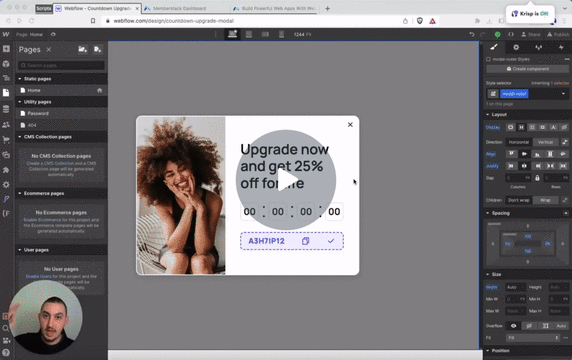The image size is (572, 360).
Task: Set children to Don't wrap
Action: [x=519, y=200]
